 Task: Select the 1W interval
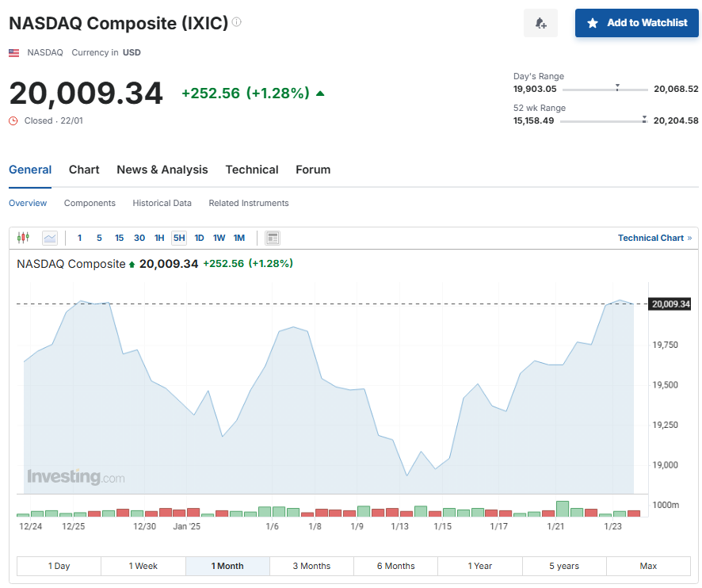[219, 238]
